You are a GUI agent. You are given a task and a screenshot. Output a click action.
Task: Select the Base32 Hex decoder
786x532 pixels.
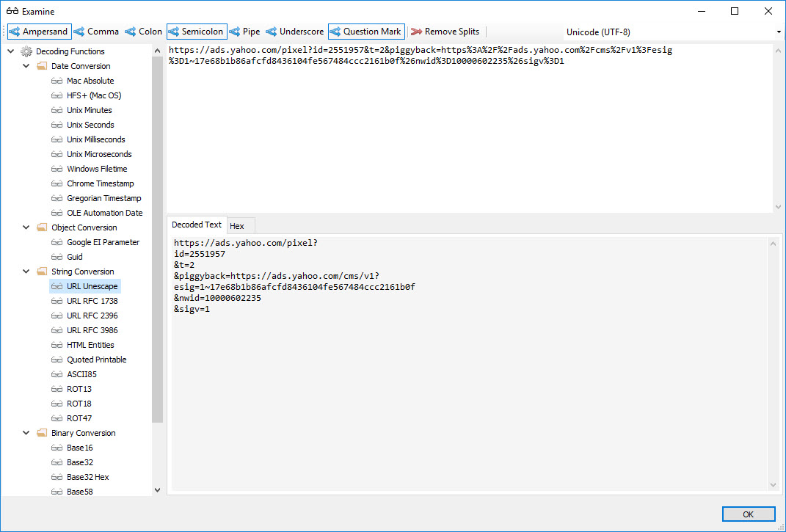tap(88, 477)
